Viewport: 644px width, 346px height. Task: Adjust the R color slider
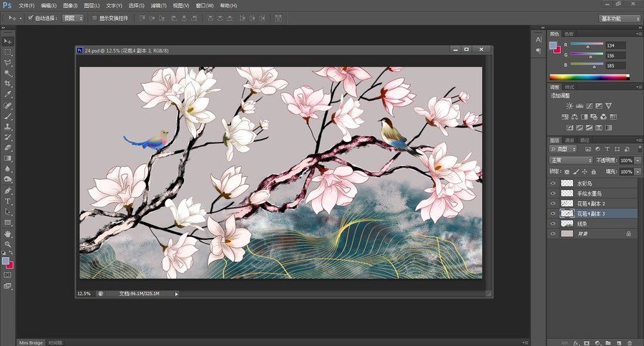(x=587, y=47)
